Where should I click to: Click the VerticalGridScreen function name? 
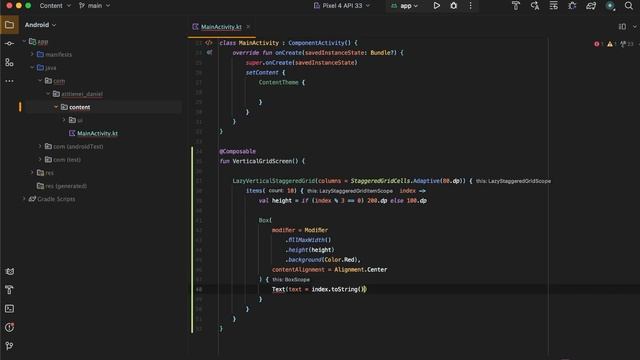[x=265, y=161]
